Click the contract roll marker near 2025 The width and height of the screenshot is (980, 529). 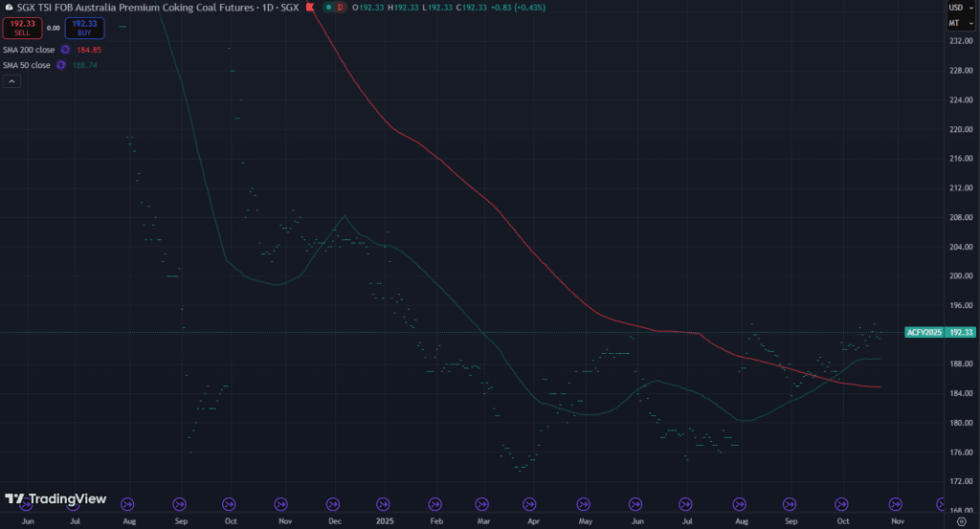pyautogui.click(x=385, y=504)
